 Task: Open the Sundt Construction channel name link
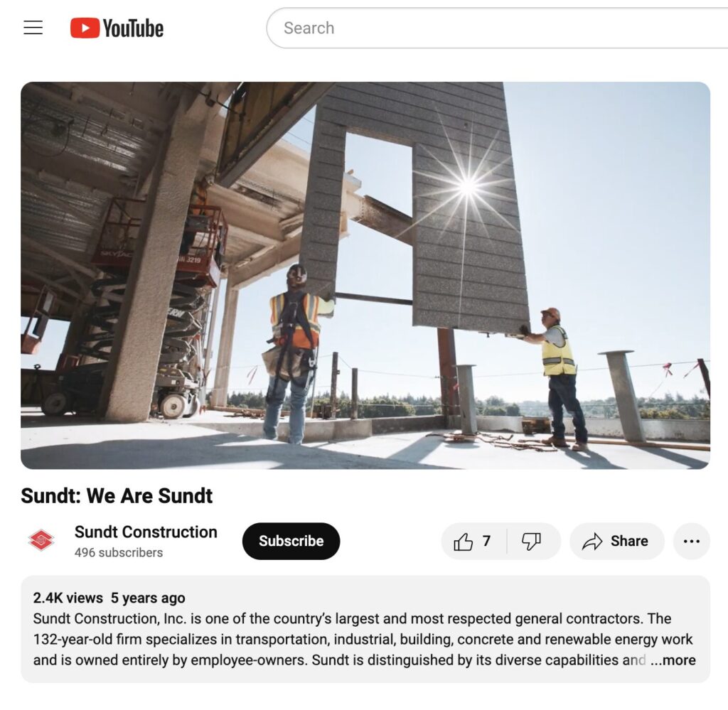pyautogui.click(x=146, y=532)
